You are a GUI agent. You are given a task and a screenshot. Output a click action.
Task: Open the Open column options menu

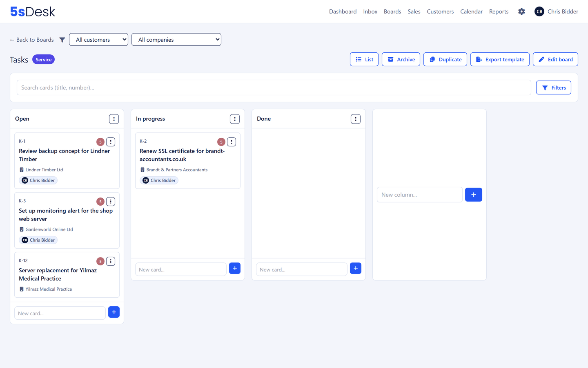[x=114, y=119]
